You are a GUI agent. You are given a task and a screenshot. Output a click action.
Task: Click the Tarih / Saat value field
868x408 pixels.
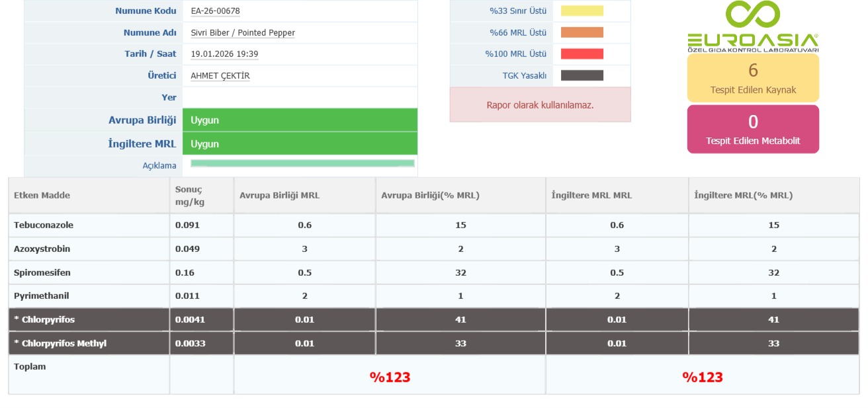pos(224,54)
